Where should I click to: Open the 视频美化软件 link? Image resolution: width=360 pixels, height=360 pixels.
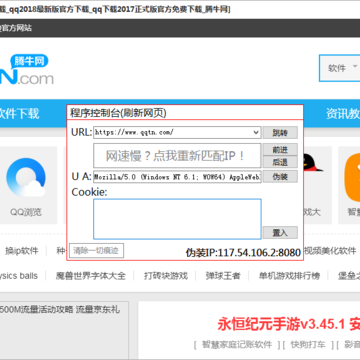pos(330,251)
